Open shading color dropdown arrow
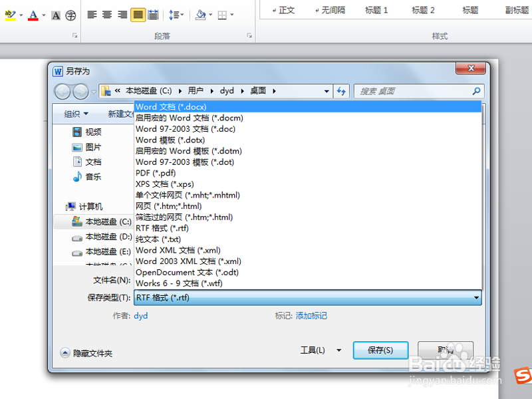The height and width of the screenshot is (399, 532). [x=211, y=15]
